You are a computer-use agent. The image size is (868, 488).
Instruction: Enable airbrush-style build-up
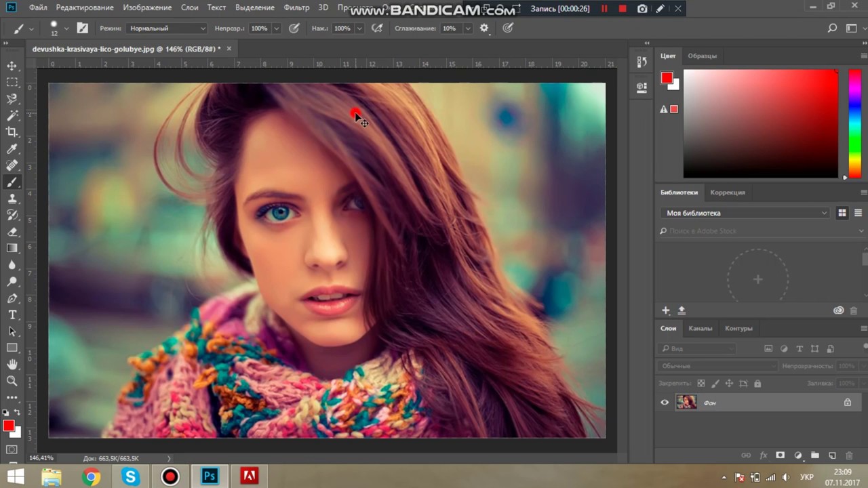377,28
